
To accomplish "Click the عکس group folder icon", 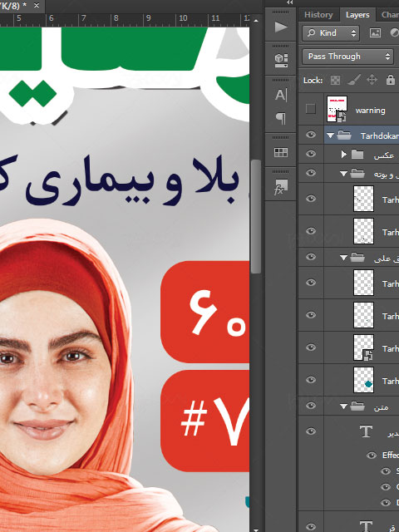I will 357,155.
